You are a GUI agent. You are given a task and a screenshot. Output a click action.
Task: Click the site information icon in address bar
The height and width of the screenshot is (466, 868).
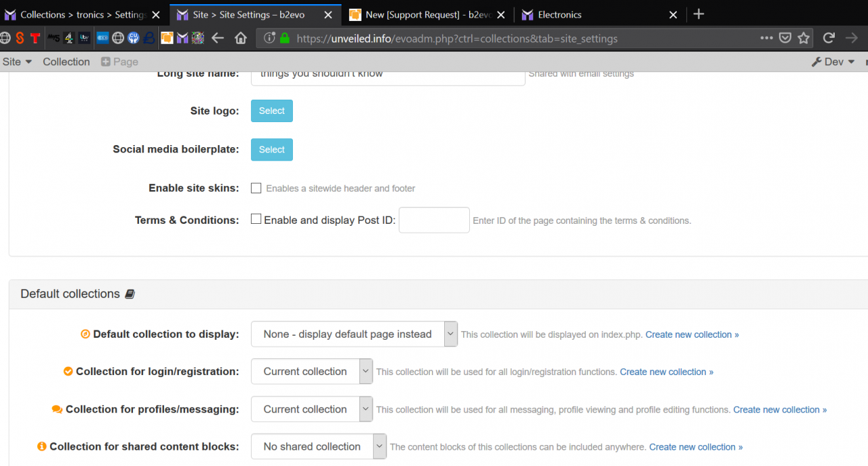click(269, 39)
